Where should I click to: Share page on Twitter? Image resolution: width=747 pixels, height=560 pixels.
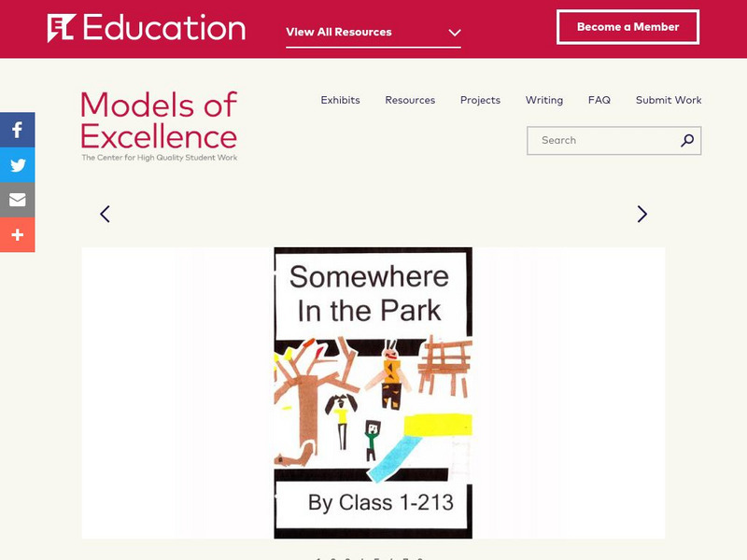[17, 165]
